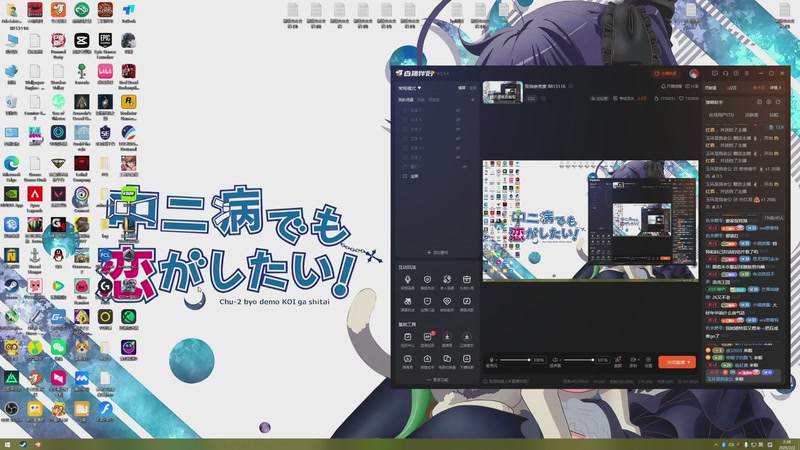Open the game controller interactive play icon
This screenshot has height=450, width=800.
tap(408, 304)
